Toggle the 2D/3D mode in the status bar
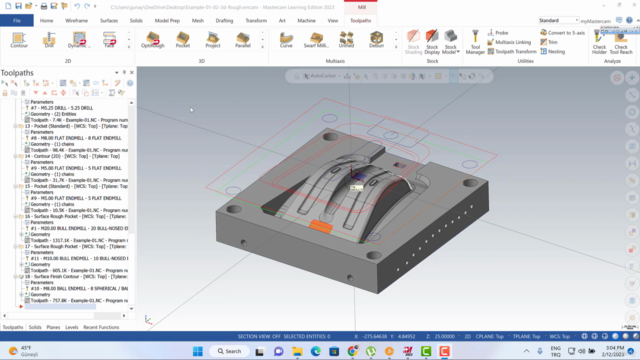 click(x=467, y=336)
